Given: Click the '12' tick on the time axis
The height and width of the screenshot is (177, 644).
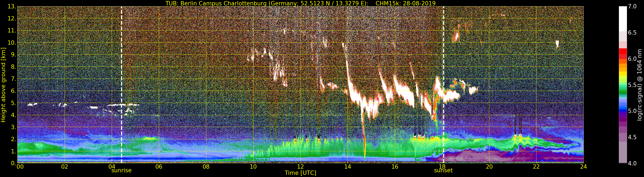Looking at the screenshot, I should pos(300,167).
